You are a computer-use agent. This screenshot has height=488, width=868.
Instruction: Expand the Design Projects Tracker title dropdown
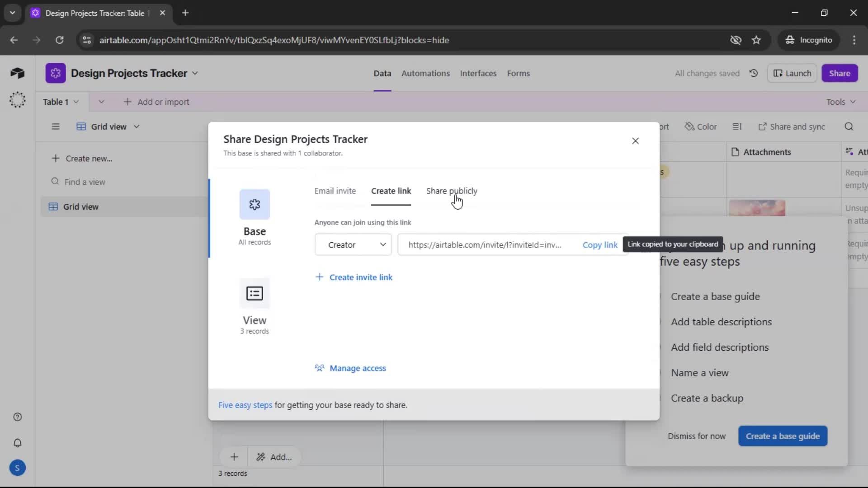tap(195, 73)
